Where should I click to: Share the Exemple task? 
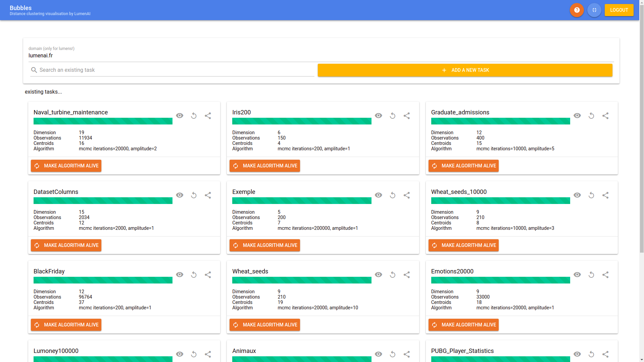pos(406,195)
